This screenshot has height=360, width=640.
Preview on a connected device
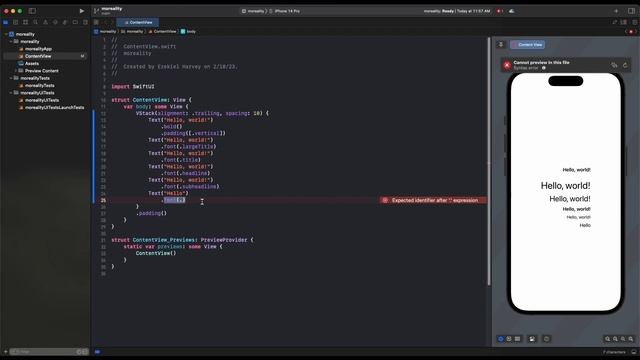click(547, 339)
